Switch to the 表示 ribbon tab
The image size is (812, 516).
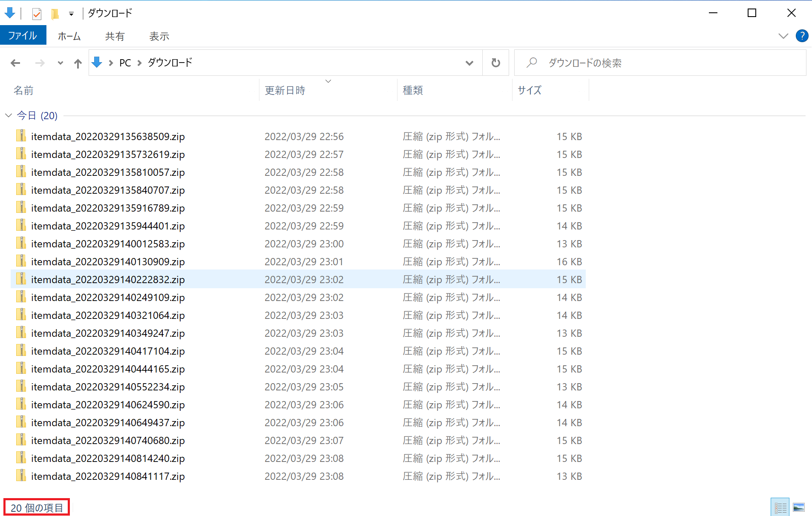pyautogui.click(x=159, y=36)
